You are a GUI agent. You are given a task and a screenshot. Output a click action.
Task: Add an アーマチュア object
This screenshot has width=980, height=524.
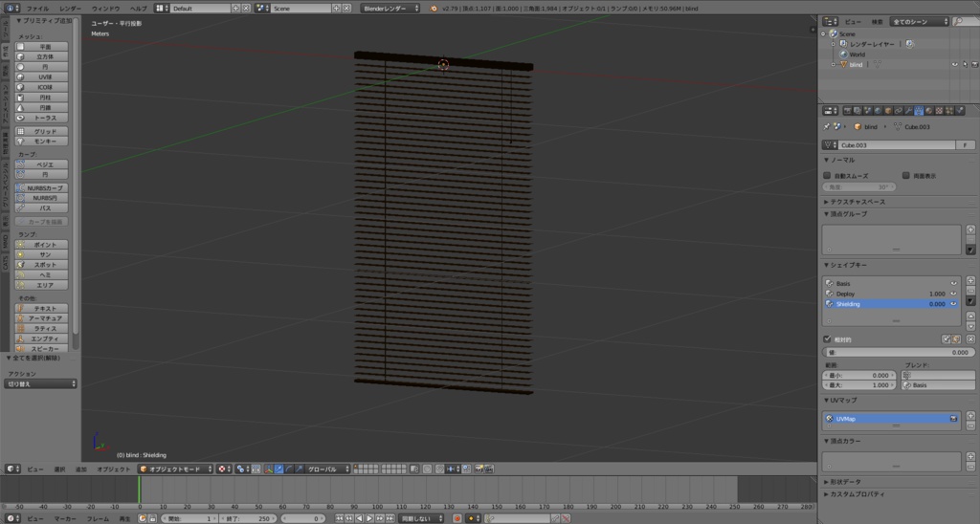(x=41, y=318)
